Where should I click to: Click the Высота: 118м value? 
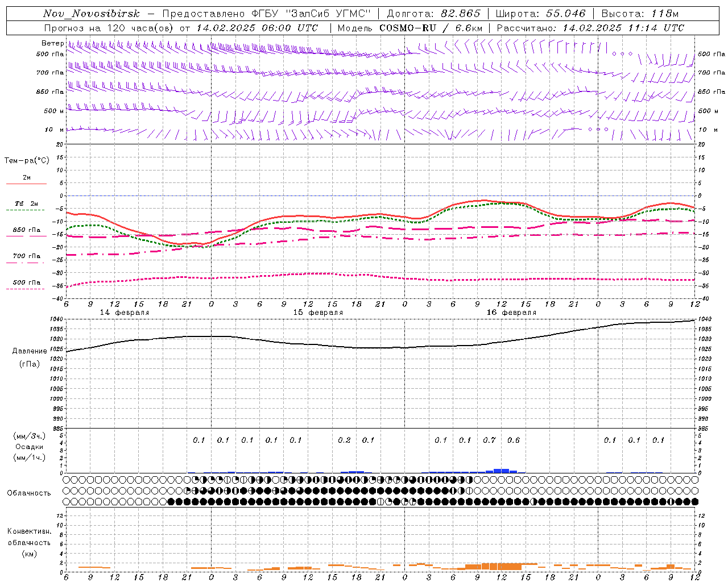click(640, 14)
